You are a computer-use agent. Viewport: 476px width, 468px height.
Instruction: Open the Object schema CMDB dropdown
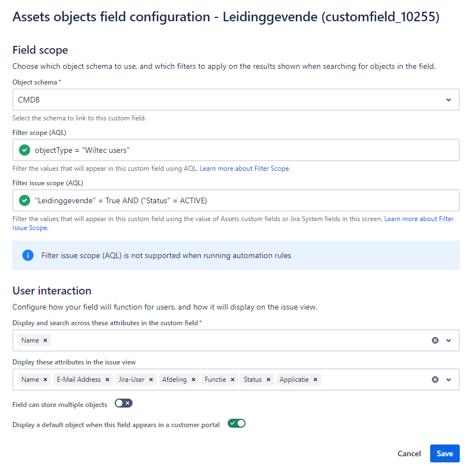(235, 100)
